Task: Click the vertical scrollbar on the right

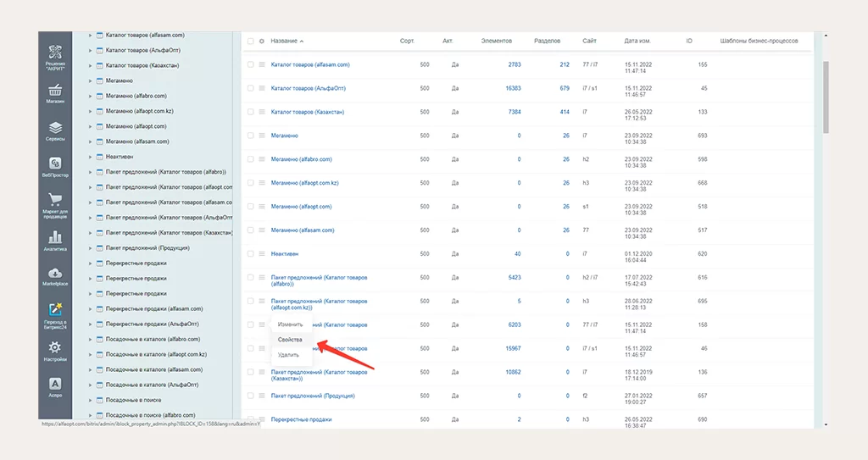Action: coord(826,93)
